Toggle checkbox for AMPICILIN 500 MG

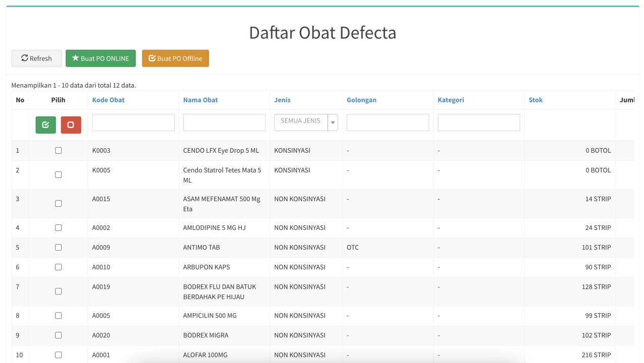click(59, 316)
